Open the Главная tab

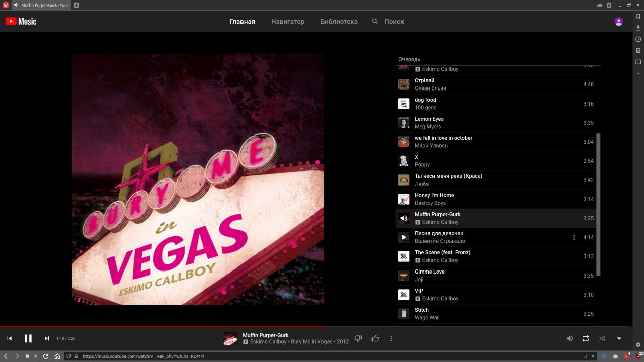pyautogui.click(x=243, y=22)
